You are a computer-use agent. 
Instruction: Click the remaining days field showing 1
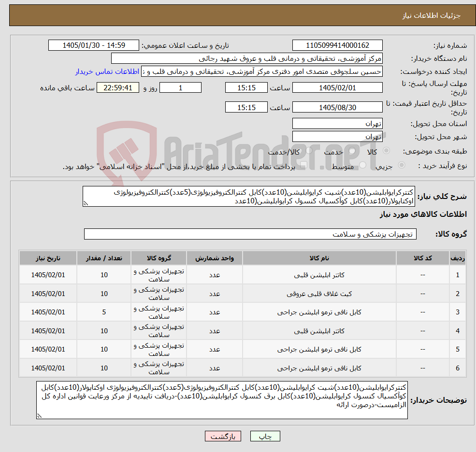(x=180, y=88)
